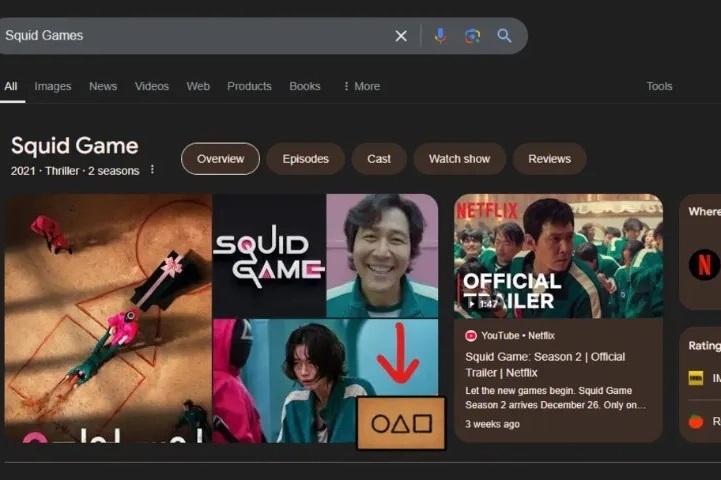Go to the Books tab
This screenshot has height=480, width=721.
point(305,86)
